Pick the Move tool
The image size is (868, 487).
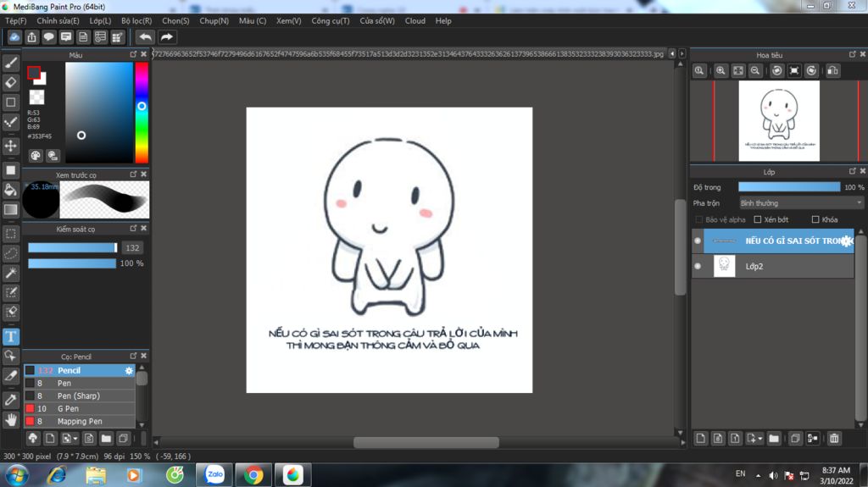11,146
